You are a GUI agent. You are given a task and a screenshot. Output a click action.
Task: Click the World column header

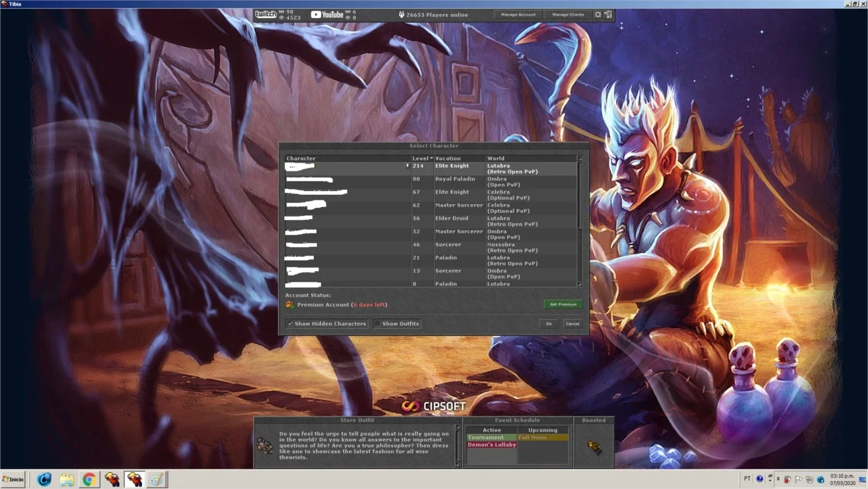[x=531, y=158]
